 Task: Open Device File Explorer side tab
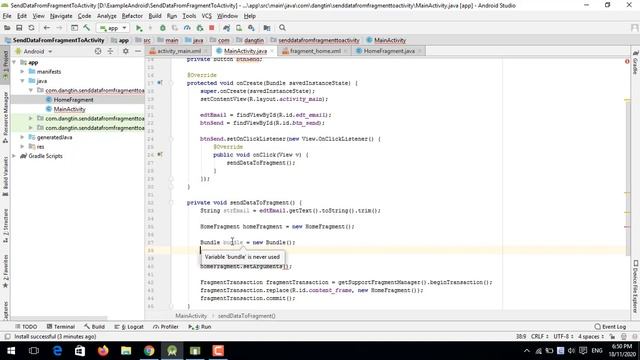tap(636, 287)
